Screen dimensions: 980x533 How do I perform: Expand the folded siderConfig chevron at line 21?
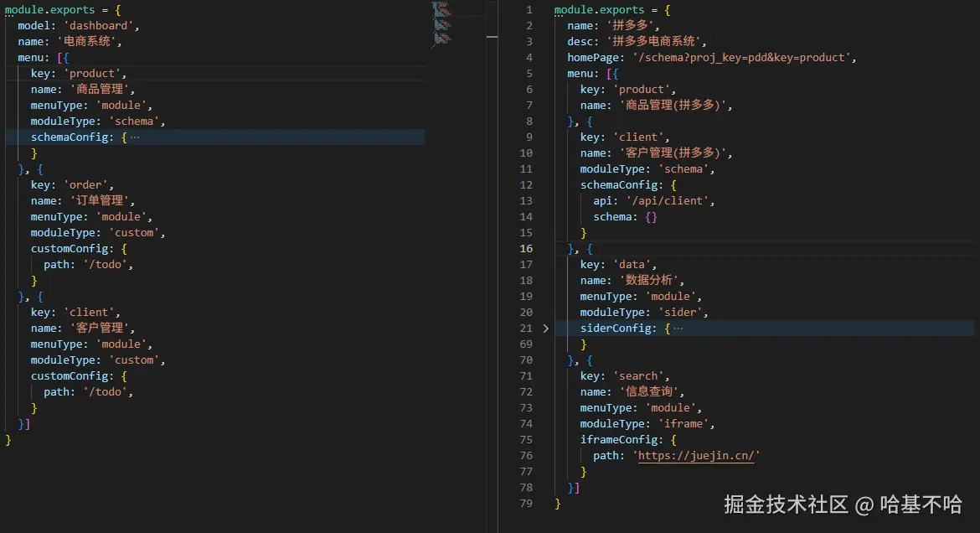click(545, 329)
